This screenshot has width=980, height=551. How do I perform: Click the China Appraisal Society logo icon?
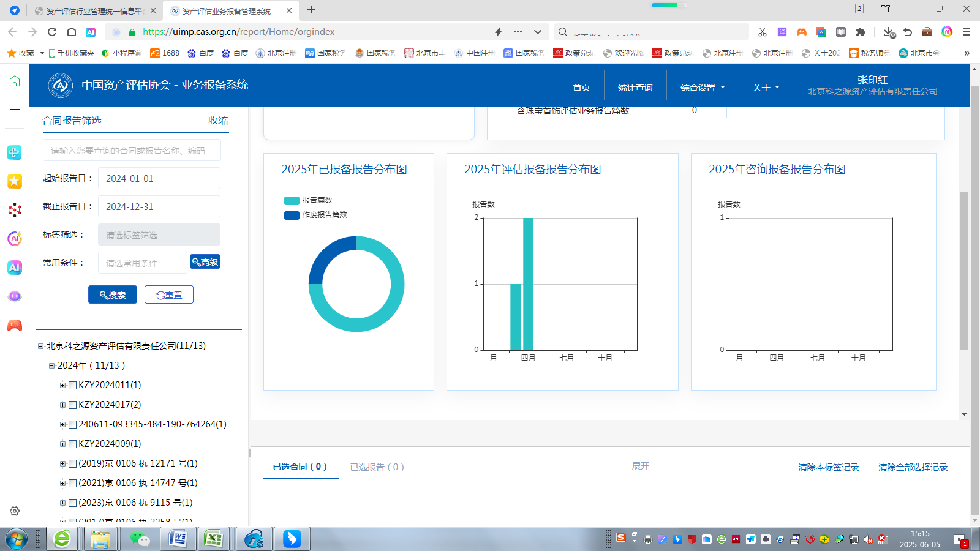tap(61, 85)
